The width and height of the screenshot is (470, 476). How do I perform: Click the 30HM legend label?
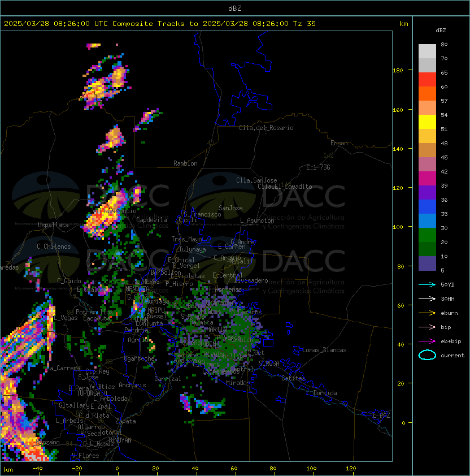(447, 299)
